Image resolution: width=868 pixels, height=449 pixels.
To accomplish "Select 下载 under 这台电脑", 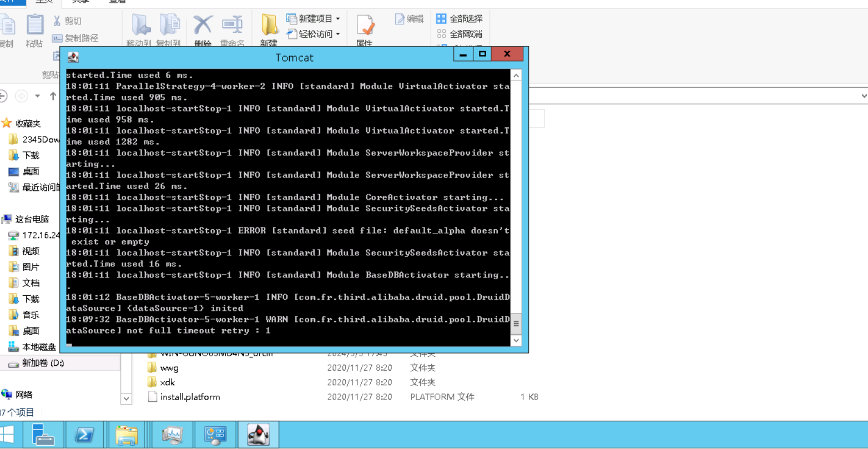I will click(24, 299).
